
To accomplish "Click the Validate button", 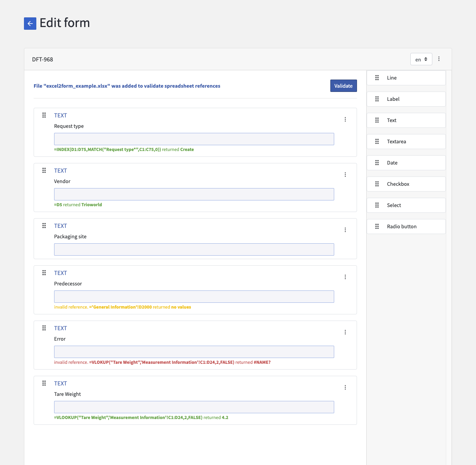I will (x=343, y=85).
